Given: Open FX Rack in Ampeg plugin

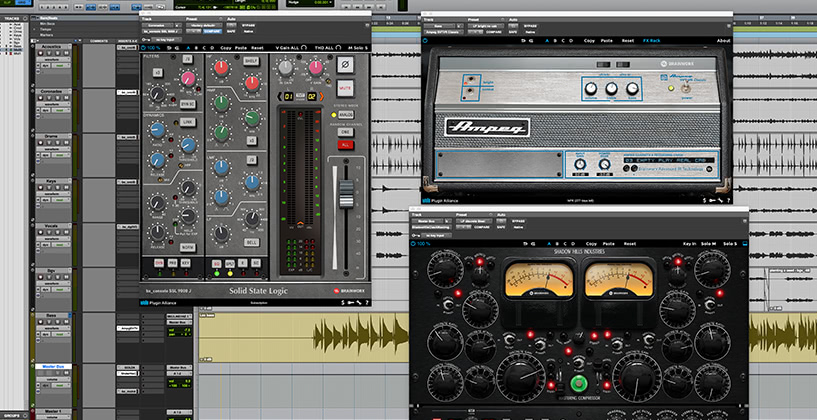Looking at the screenshot, I should pyautogui.click(x=651, y=41).
